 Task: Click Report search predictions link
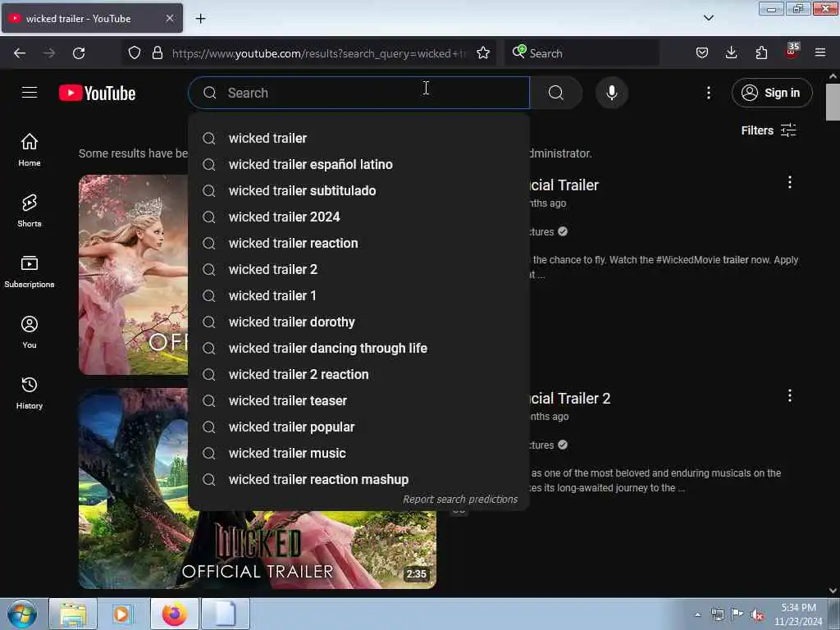coord(460,500)
